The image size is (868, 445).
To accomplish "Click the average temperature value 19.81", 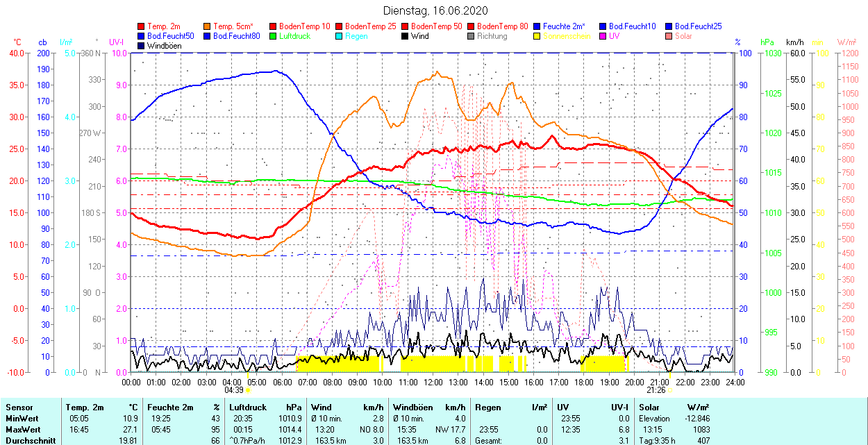I will pyautogui.click(x=128, y=441).
